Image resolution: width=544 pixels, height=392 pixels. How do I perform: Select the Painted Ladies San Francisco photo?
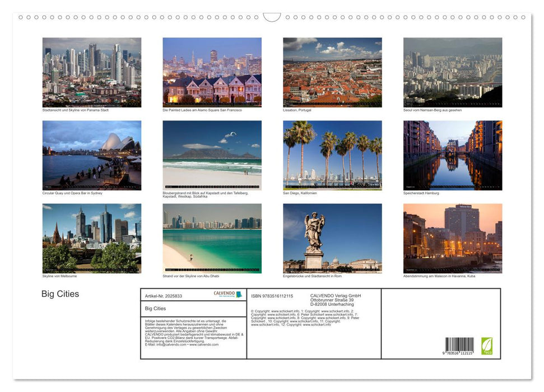pos(212,72)
